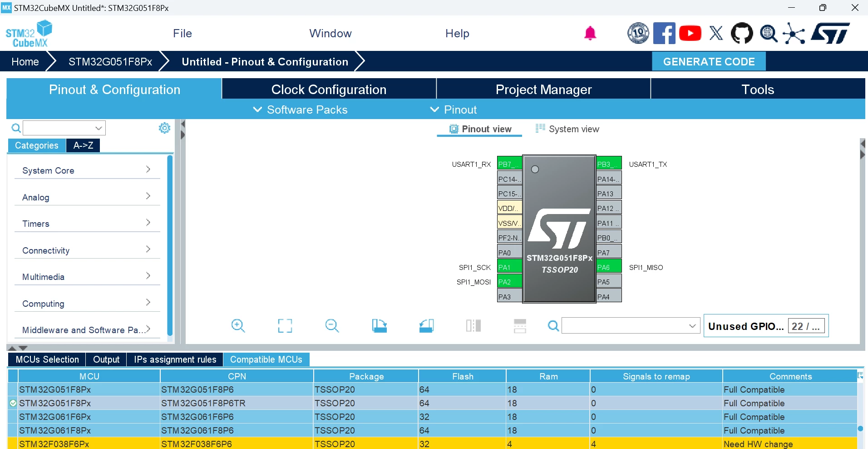Expand the Computing category
The width and height of the screenshot is (868, 449).
pos(87,304)
